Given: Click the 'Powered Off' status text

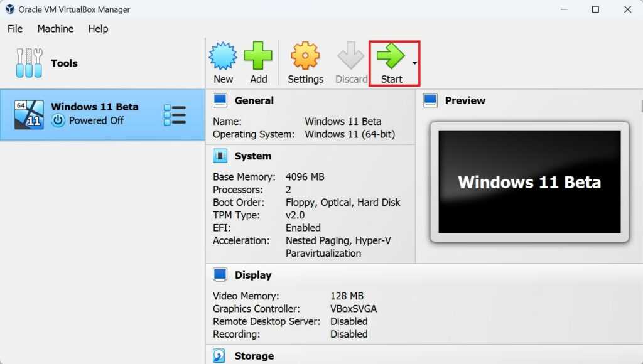Looking at the screenshot, I should (x=96, y=120).
